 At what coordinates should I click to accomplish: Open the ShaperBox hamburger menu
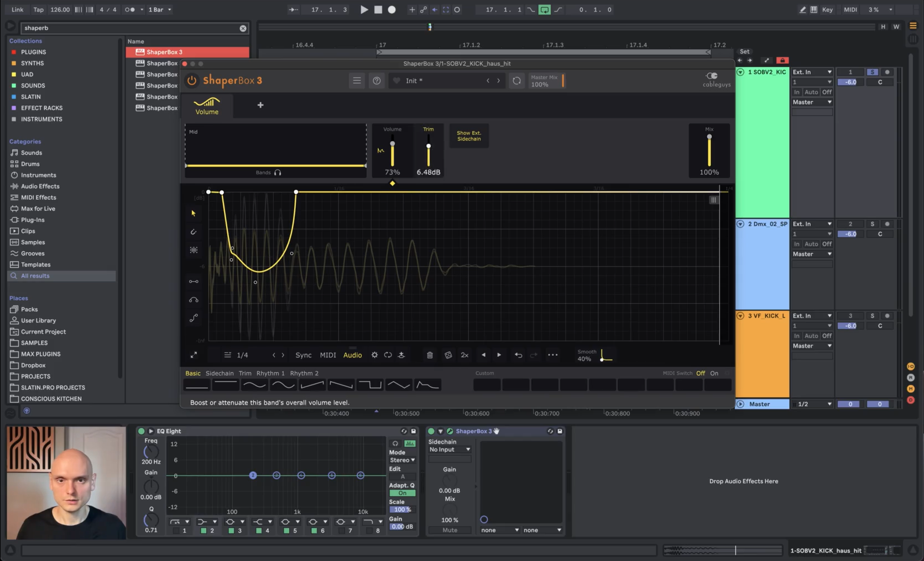click(x=357, y=80)
